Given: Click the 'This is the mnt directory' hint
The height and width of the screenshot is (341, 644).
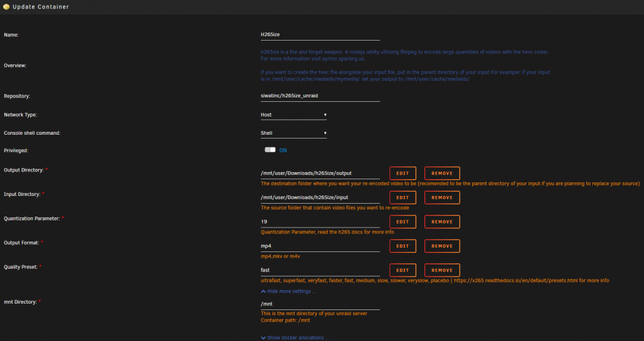Looking at the screenshot, I should [x=314, y=313].
